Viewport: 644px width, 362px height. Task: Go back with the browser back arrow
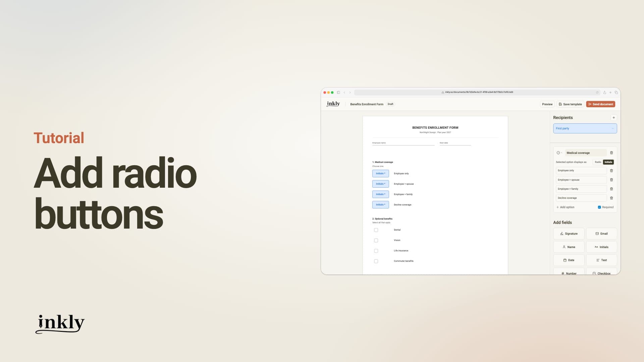tap(344, 93)
